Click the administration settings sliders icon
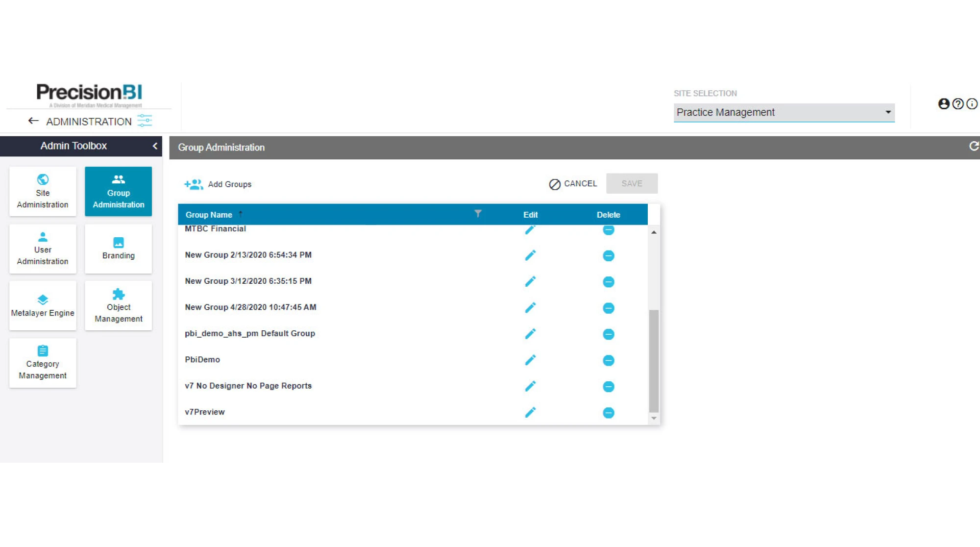 pos(145,121)
